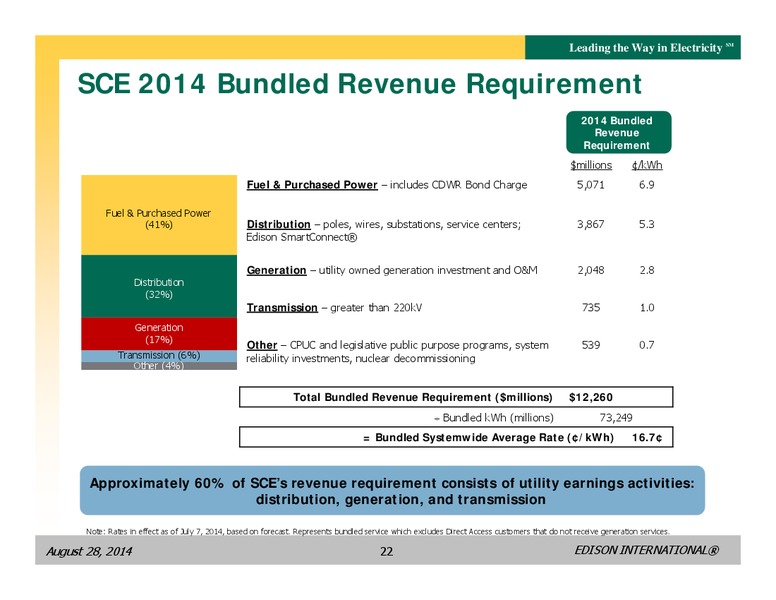Click the underlined 'Other' heading
This screenshot has width=776, height=600.
tap(262, 345)
